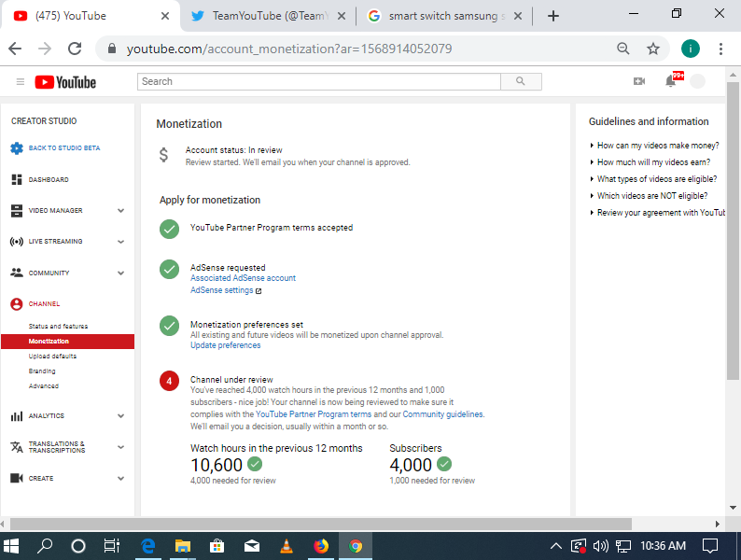This screenshot has height=560, width=741.
Task: Click the taskbar volume icon
Action: [x=601, y=546]
